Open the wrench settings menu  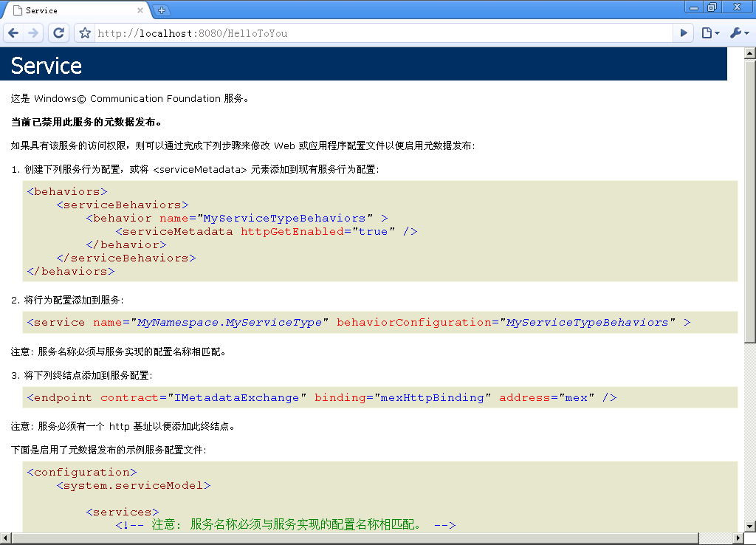(x=739, y=33)
